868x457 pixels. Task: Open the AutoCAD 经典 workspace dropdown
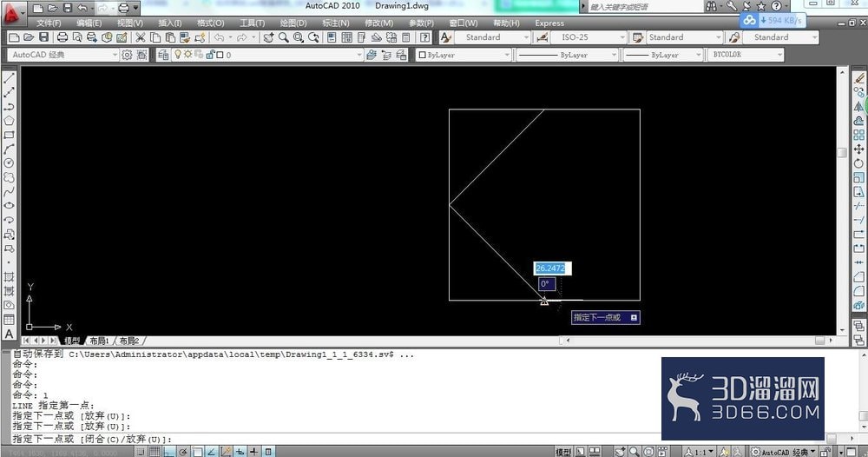coord(63,55)
